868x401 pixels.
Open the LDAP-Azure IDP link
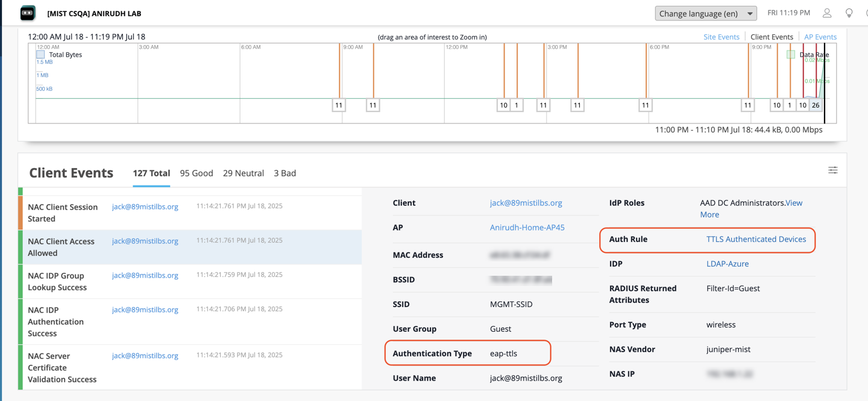click(x=727, y=264)
